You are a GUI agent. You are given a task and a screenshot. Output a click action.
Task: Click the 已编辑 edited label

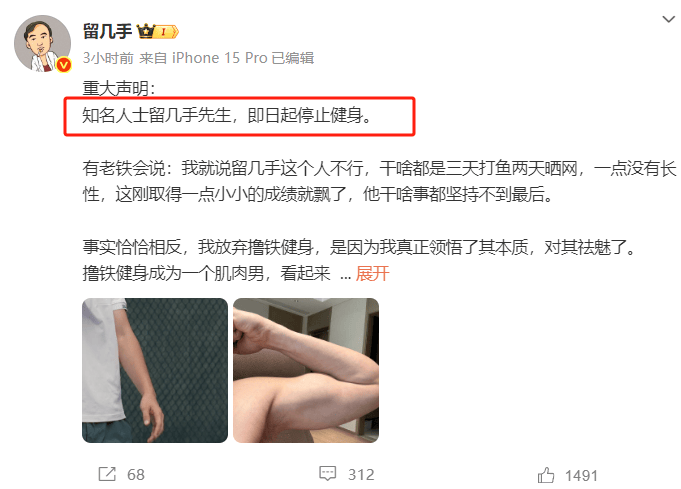pos(292,58)
